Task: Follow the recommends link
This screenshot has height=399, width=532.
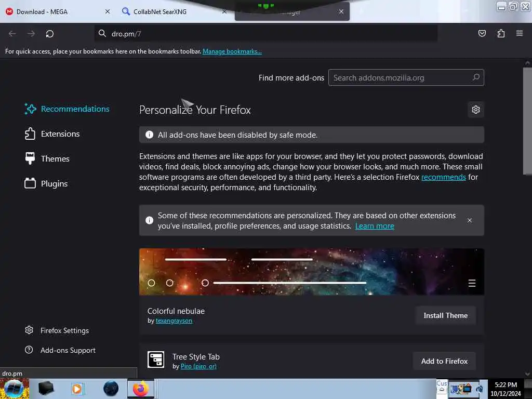Action: click(444, 177)
